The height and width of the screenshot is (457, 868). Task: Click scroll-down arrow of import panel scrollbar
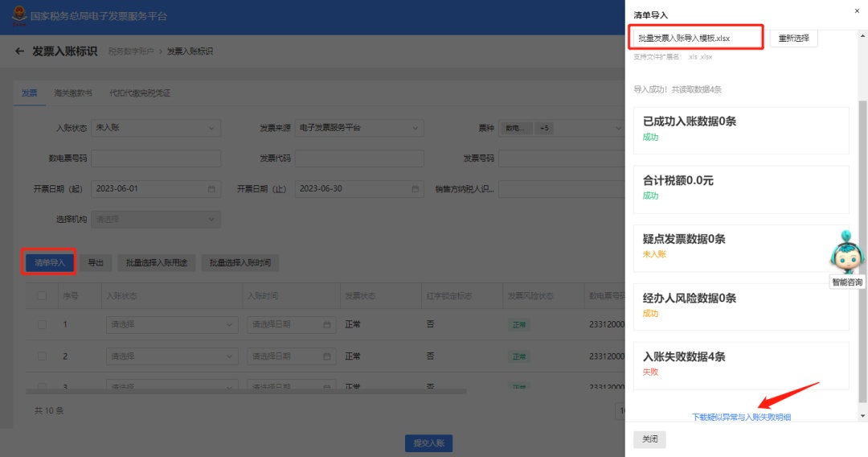click(x=862, y=416)
